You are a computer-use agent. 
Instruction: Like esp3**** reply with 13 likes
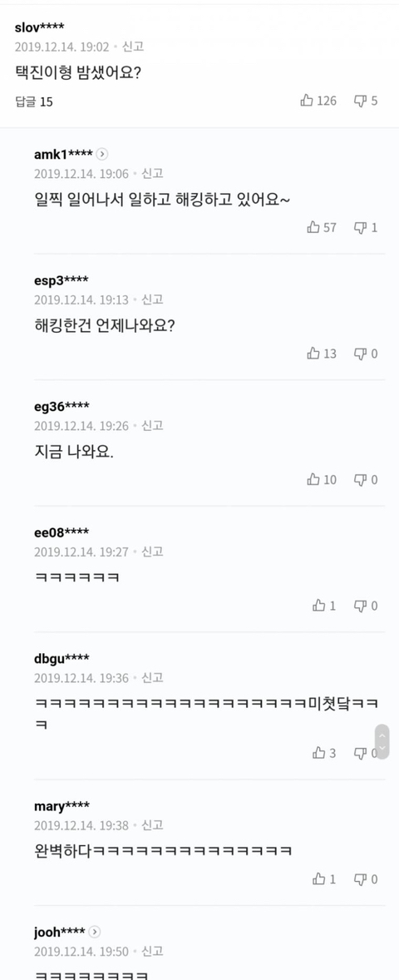click(x=322, y=354)
